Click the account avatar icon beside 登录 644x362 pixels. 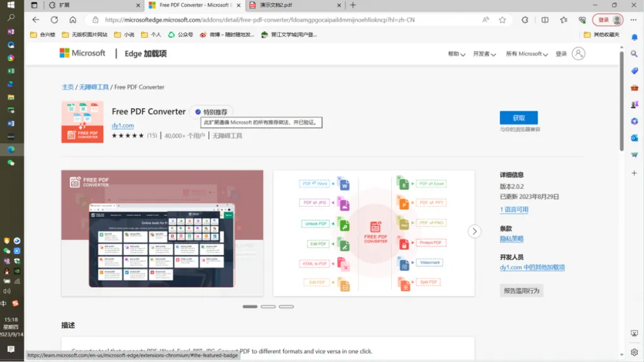[578, 54]
